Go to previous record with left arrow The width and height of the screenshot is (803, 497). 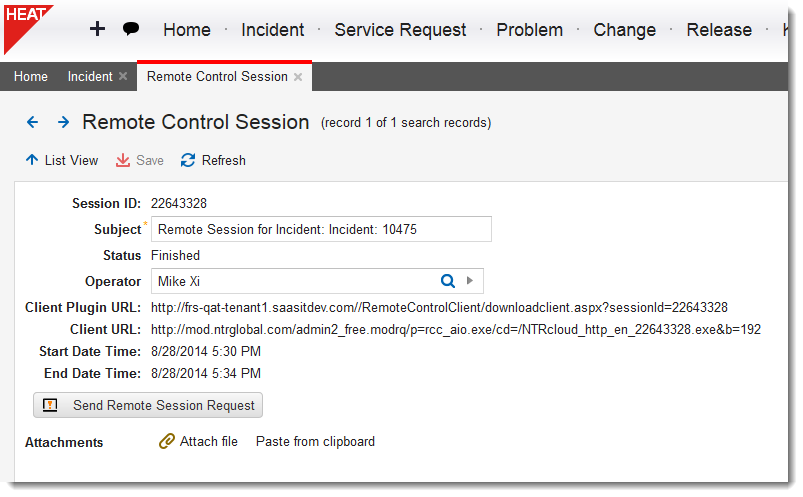pyautogui.click(x=32, y=122)
